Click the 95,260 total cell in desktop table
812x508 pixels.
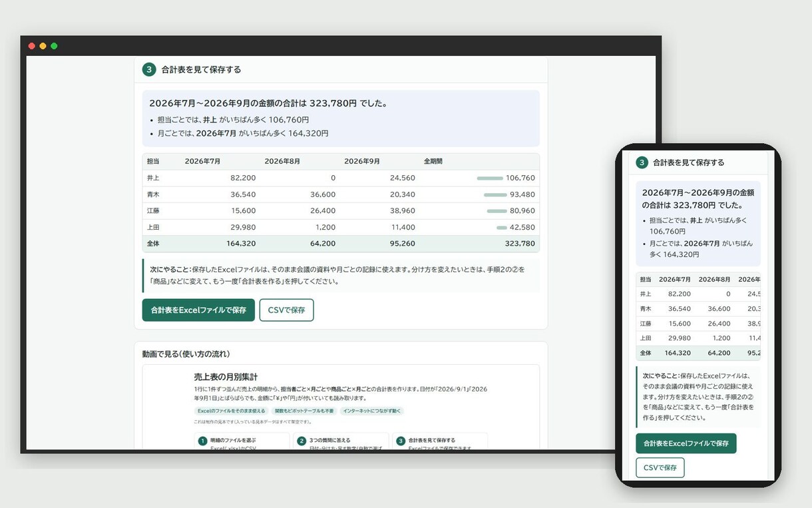(402, 244)
